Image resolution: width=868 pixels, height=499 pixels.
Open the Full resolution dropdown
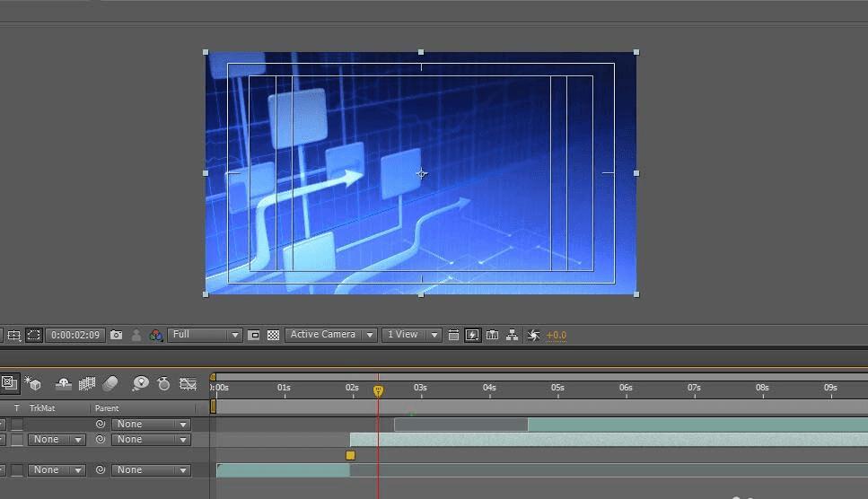click(206, 335)
